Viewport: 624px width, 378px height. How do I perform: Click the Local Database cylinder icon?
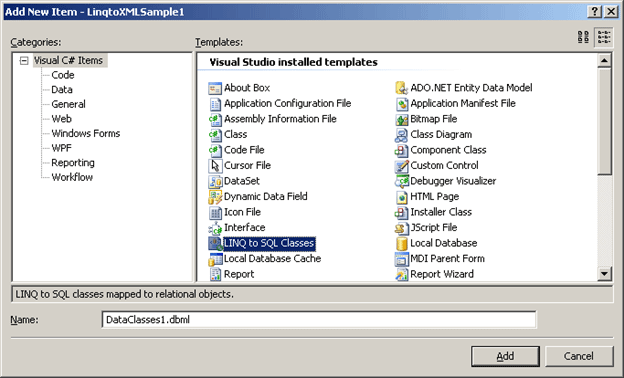click(401, 243)
